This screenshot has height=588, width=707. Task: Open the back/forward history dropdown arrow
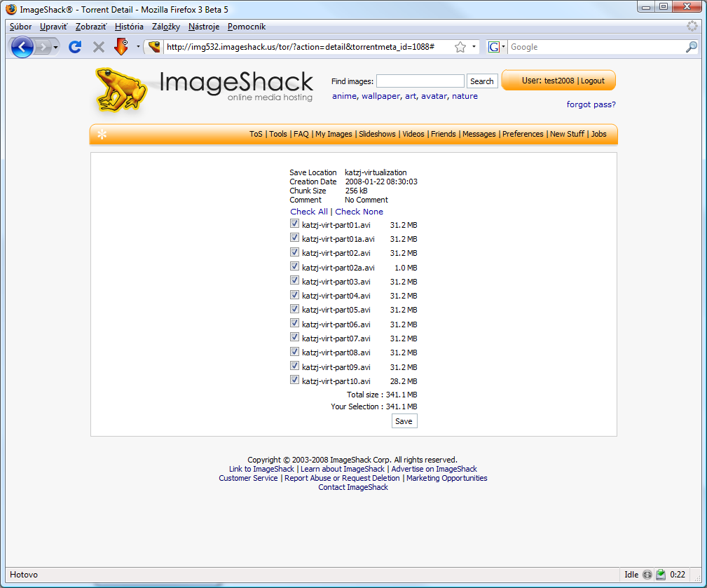[x=55, y=47]
